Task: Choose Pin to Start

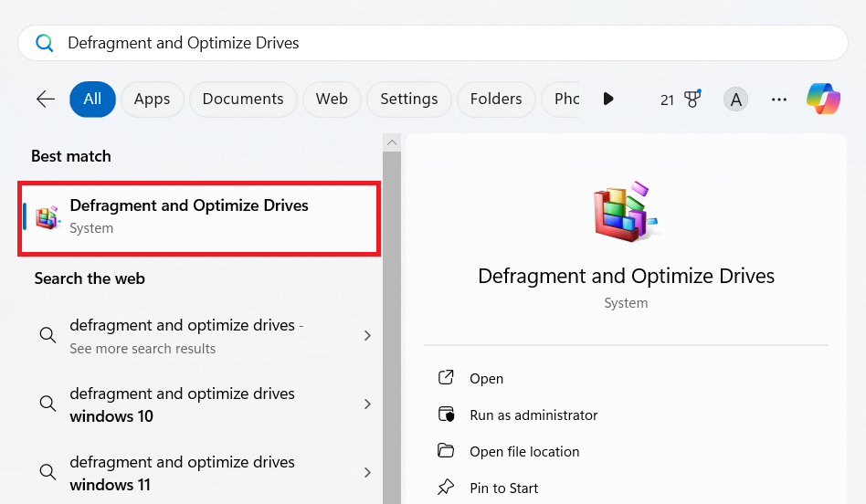Action: (503, 488)
